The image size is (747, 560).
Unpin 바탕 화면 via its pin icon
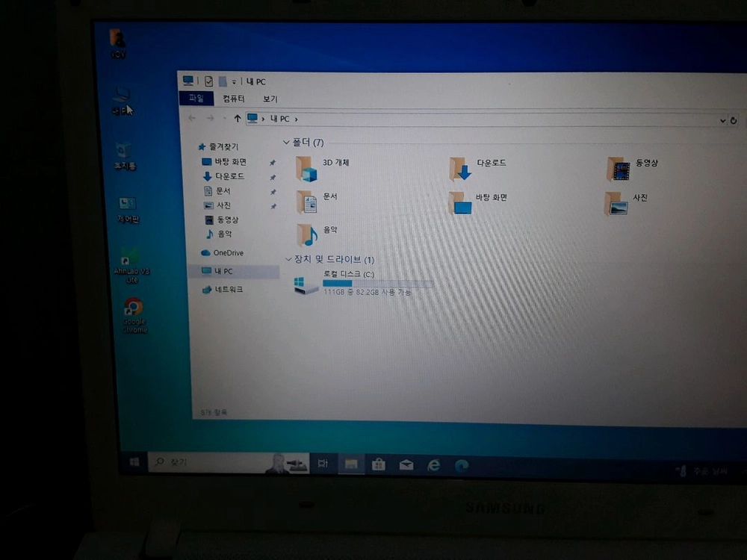273,163
